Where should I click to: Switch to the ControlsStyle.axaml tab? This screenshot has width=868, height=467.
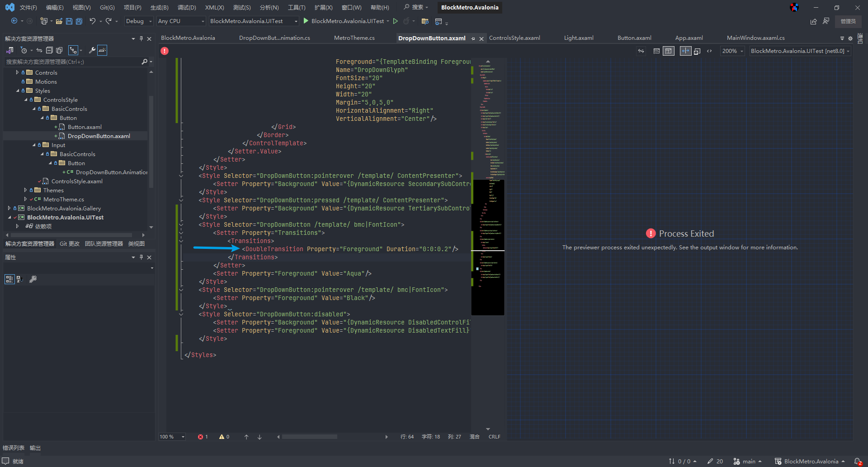(514, 38)
